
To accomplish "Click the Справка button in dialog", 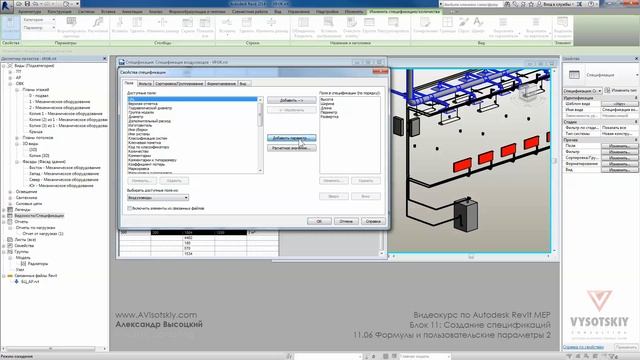I will click(x=373, y=221).
